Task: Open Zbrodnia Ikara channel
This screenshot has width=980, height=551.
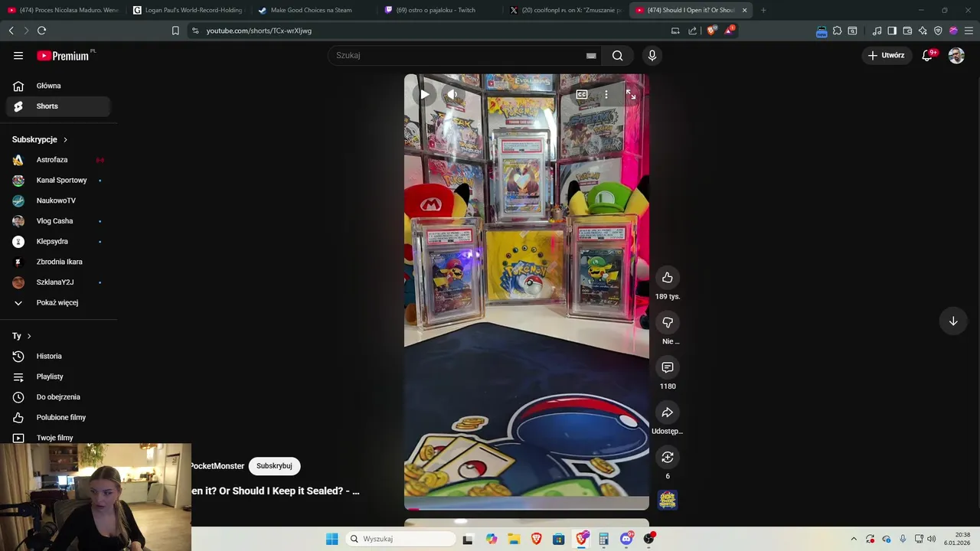Action: tap(58, 262)
